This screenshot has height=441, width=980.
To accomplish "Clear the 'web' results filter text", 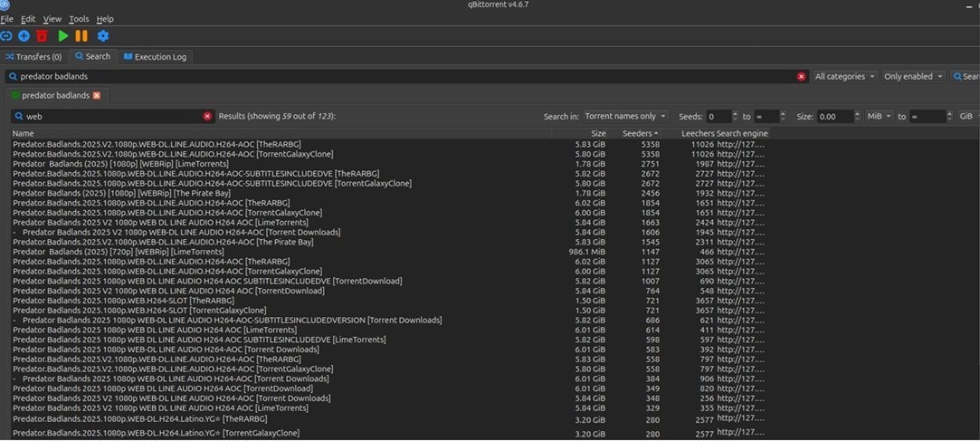I will (x=207, y=117).
